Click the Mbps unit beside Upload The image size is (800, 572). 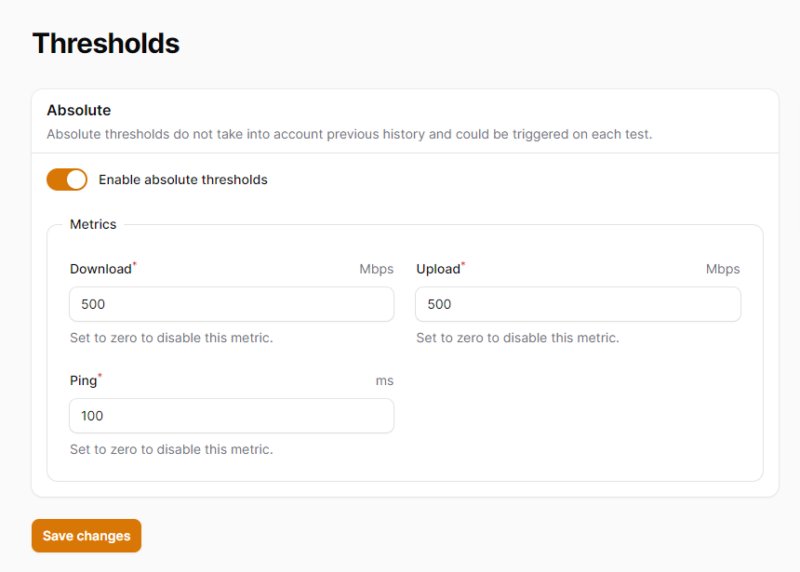click(x=722, y=269)
